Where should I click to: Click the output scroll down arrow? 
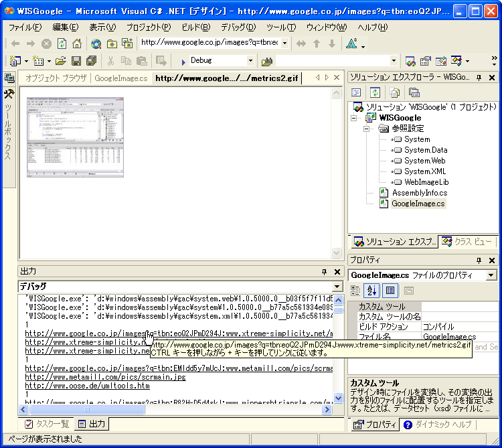pyautogui.click(x=338, y=398)
